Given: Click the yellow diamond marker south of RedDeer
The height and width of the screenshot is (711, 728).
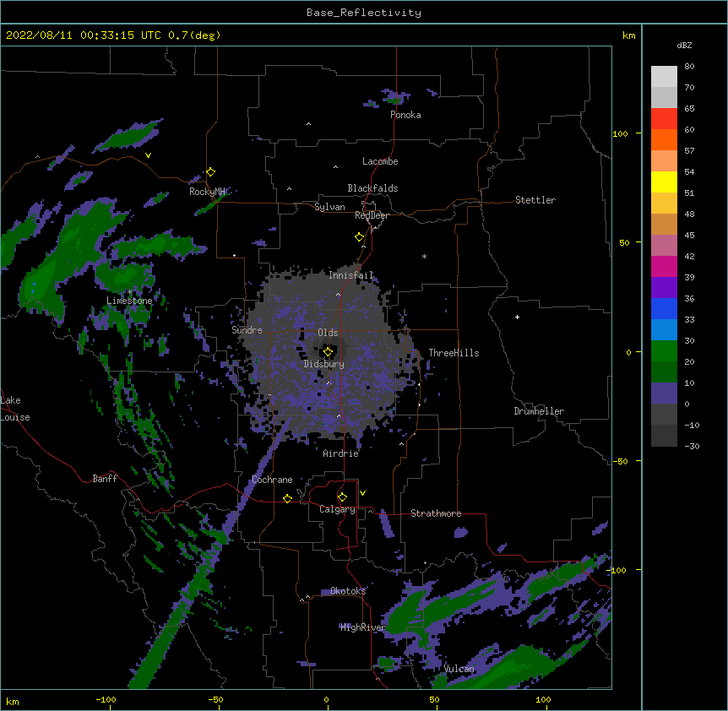Looking at the screenshot, I should (x=360, y=237).
